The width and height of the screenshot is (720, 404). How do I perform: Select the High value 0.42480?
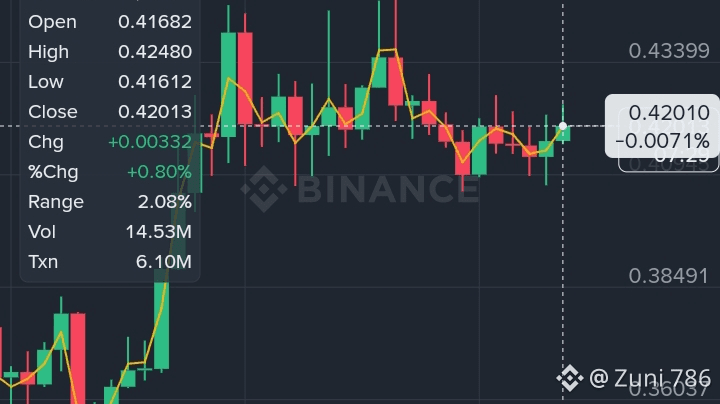[x=155, y=52]
